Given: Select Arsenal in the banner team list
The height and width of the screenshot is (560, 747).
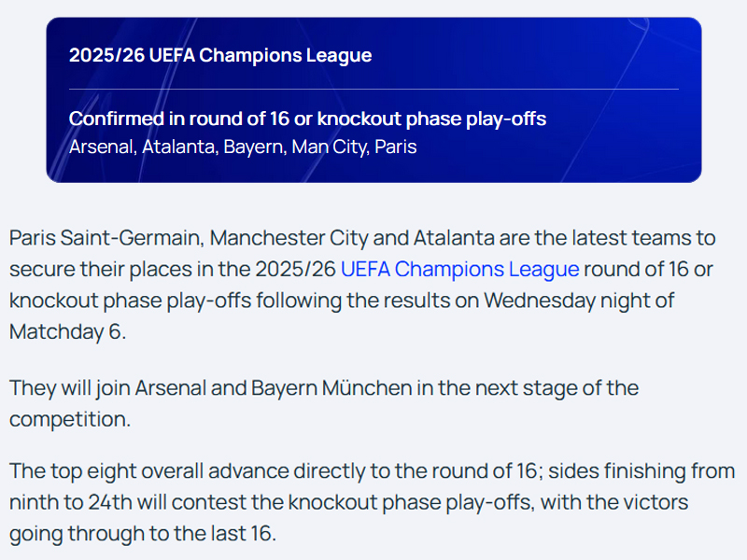Looking at the screenshot, I should (101, 147).
